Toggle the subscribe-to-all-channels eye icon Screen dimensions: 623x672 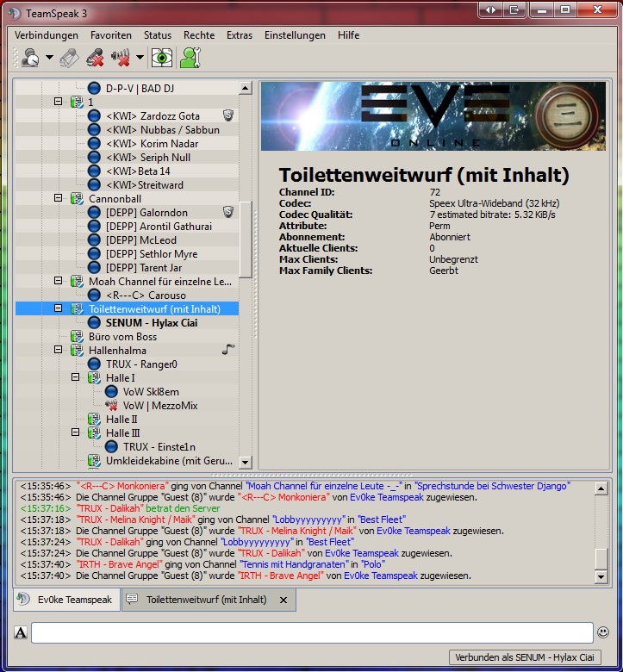click(162, 58)
